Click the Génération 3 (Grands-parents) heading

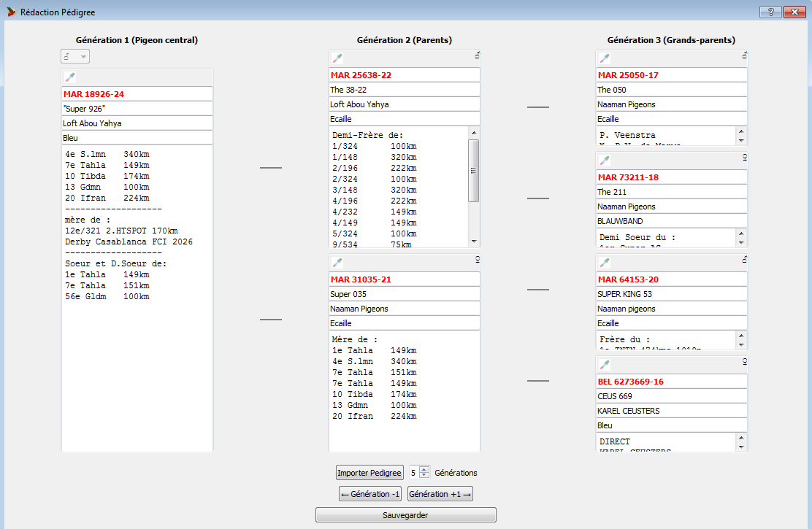(671, 40)
